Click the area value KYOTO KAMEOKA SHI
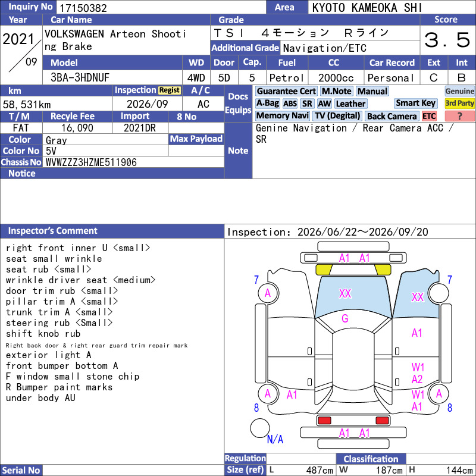476x476 pixels. (367, 8)
